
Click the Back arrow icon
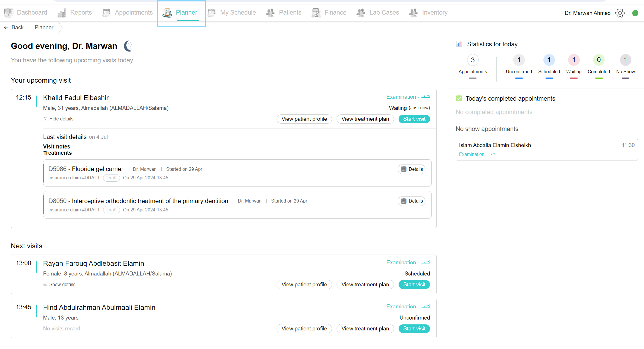tap(6, 27)
